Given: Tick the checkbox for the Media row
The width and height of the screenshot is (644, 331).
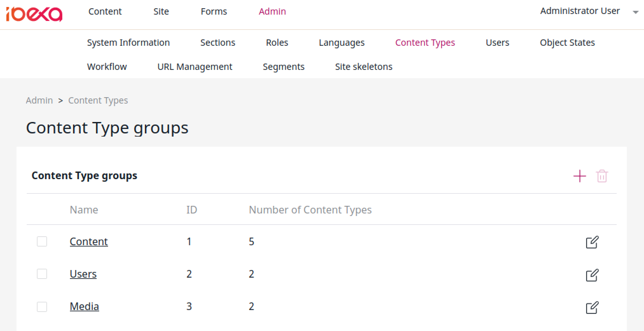Looking at the screenshot, I should pos(42,307).
